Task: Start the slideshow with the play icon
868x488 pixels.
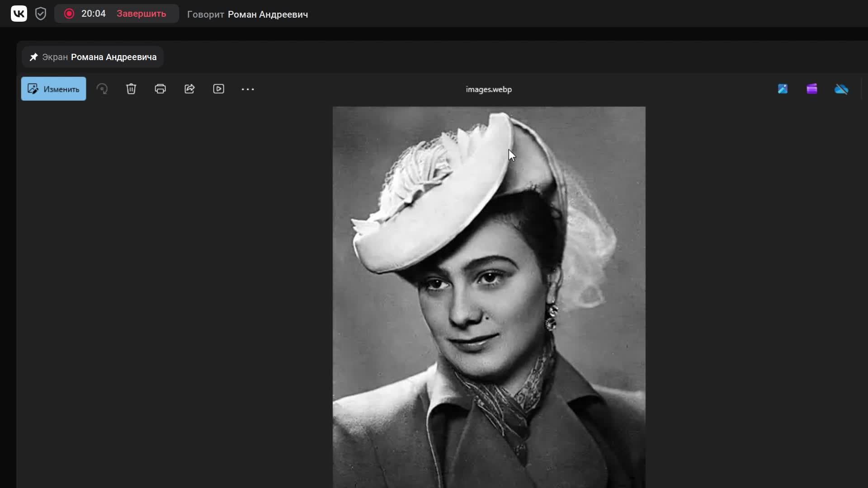Action: [x=218, y=89]
